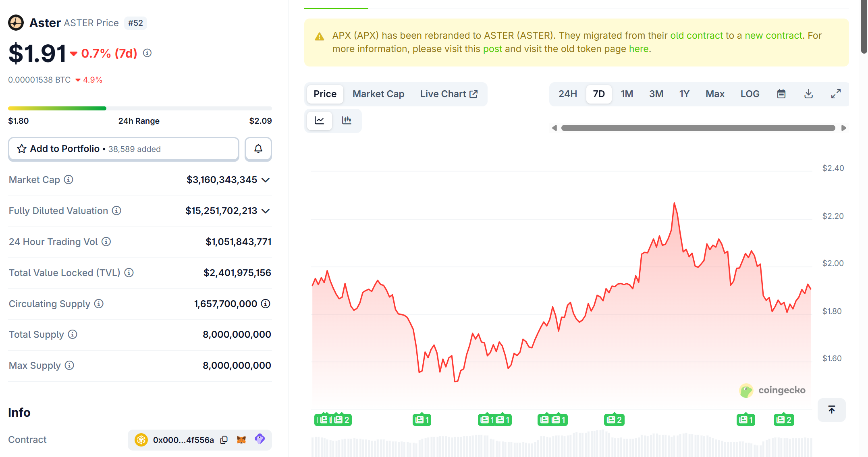Click the scroll-to-top arrow button
This screenshot has width=868, height=457.
click(x=831, y=410)
